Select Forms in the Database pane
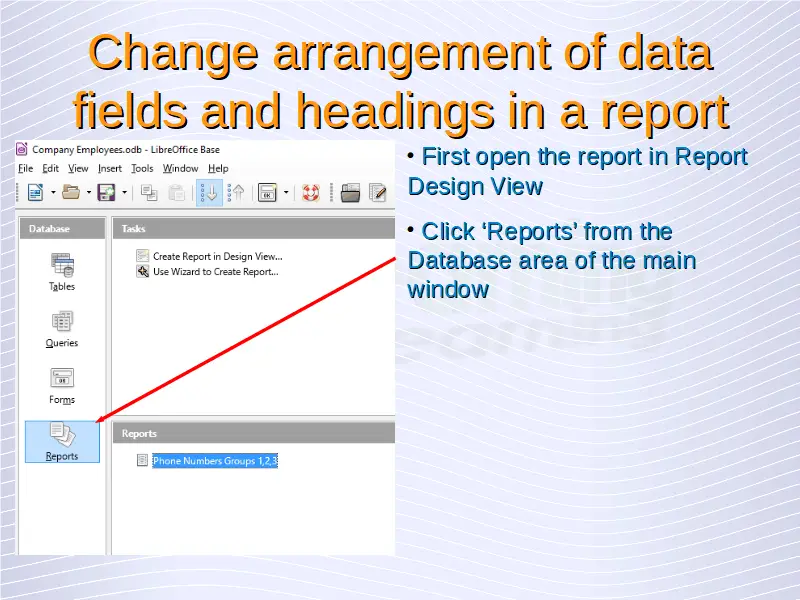This screenshot has height=600, width=800. 62,386
